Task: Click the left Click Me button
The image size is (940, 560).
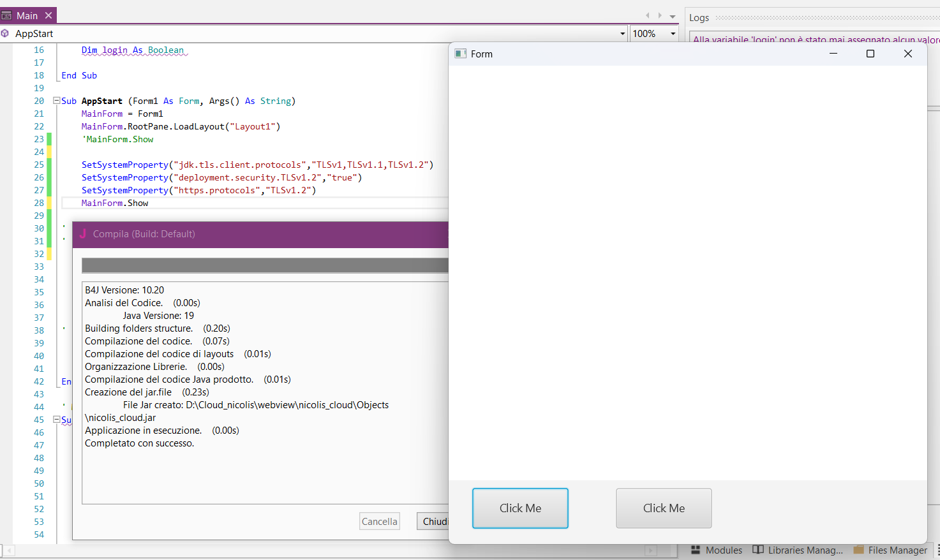Action: [x=520, y=508]
